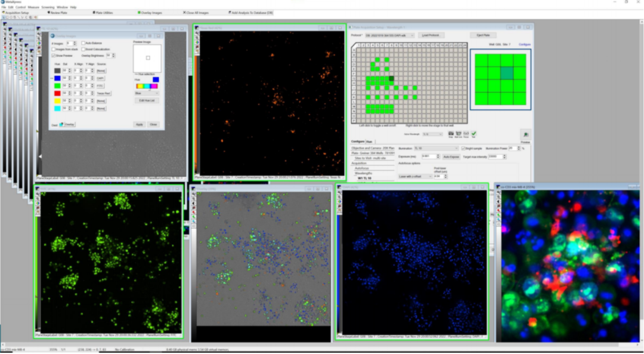Click the Load Protocol button
The height and width of the screenshot is (354, 644).
click(x=431, y=36)
